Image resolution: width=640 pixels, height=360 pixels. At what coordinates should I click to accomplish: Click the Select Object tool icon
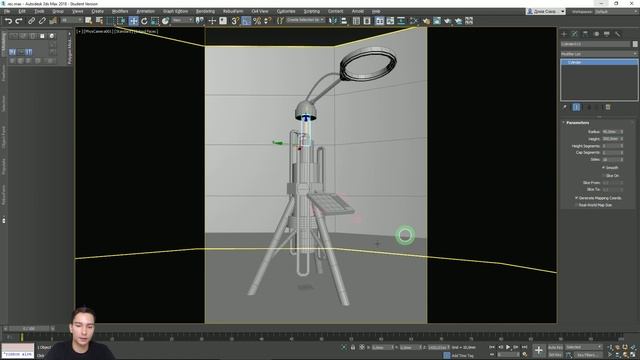tap(89, 20)
